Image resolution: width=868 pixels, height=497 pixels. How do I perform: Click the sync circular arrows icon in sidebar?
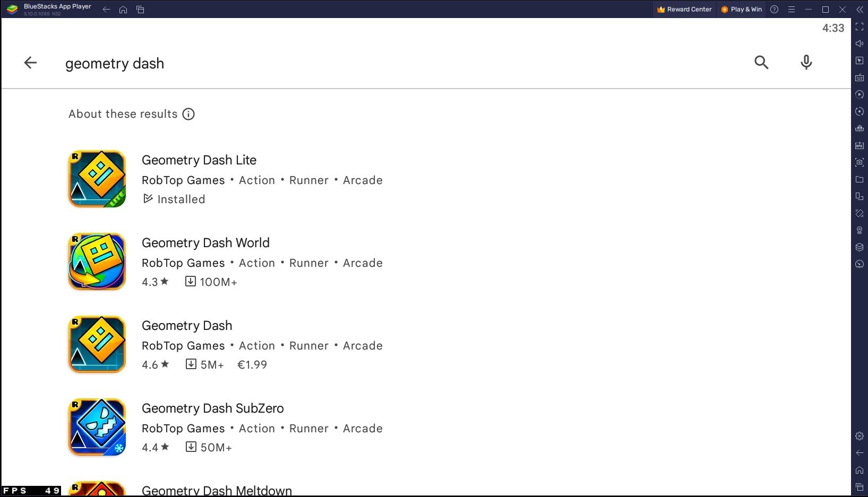860,111
